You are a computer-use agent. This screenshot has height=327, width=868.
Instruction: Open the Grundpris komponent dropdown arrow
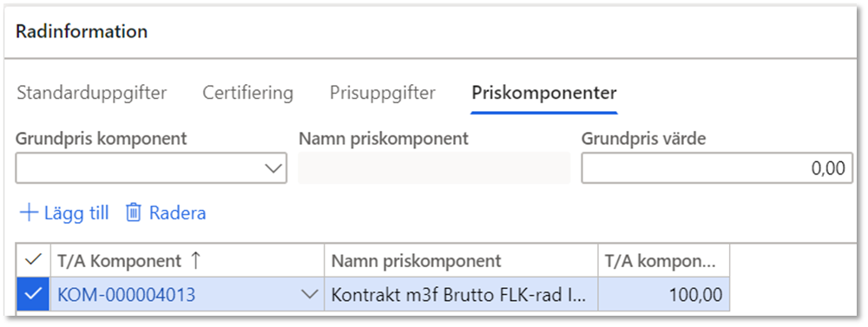[x=273, y=169]
